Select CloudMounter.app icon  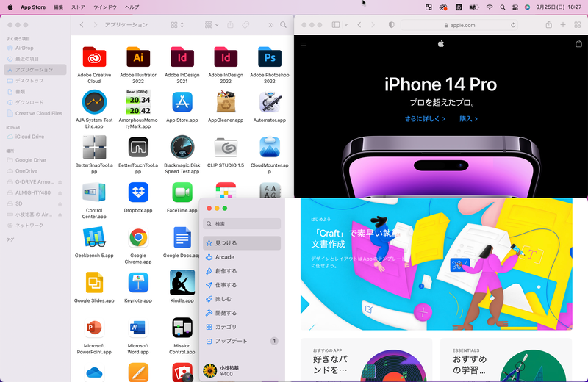pos(270,147)
